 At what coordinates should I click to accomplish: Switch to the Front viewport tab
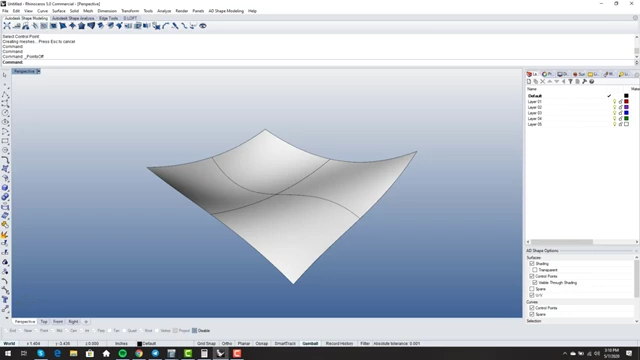[x=58, y=322]
